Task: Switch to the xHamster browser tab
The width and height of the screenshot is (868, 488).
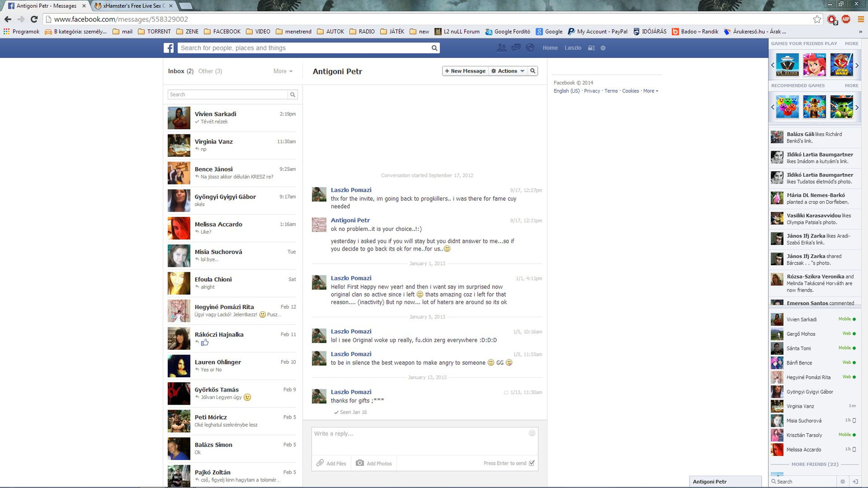Action: pos(133,6)
